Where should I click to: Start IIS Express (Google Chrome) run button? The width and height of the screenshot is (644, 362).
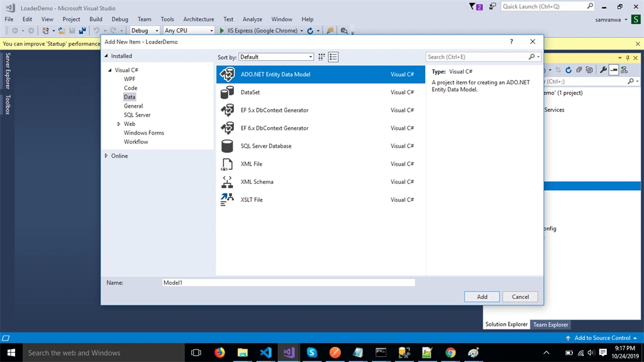(x=258, y=30)
